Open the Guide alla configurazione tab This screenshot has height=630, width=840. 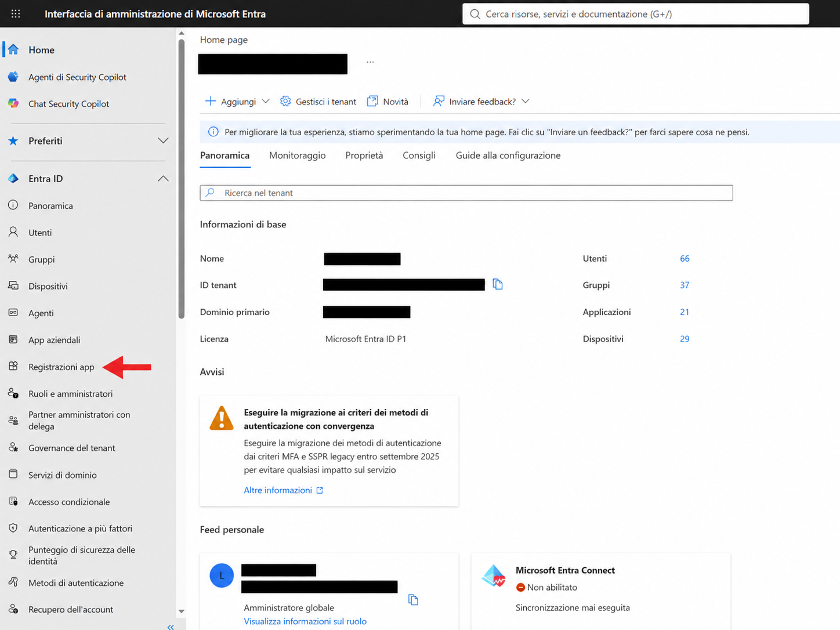508,155
